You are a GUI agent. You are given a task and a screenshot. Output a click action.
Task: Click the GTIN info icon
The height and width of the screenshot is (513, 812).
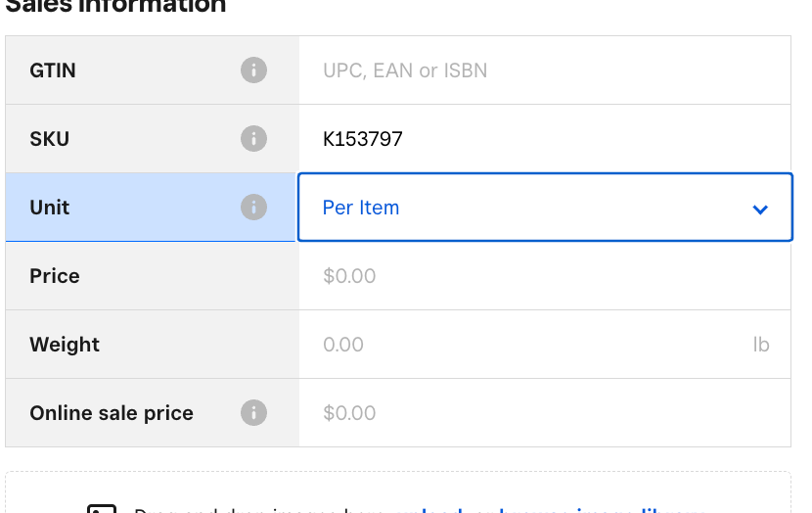[253, 70]
